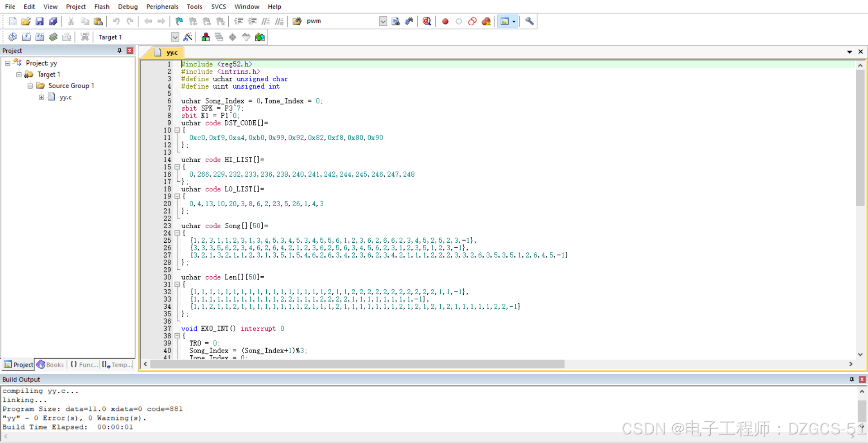
Task: Pin the Build Output panel
Action: [x=852, y=380]
